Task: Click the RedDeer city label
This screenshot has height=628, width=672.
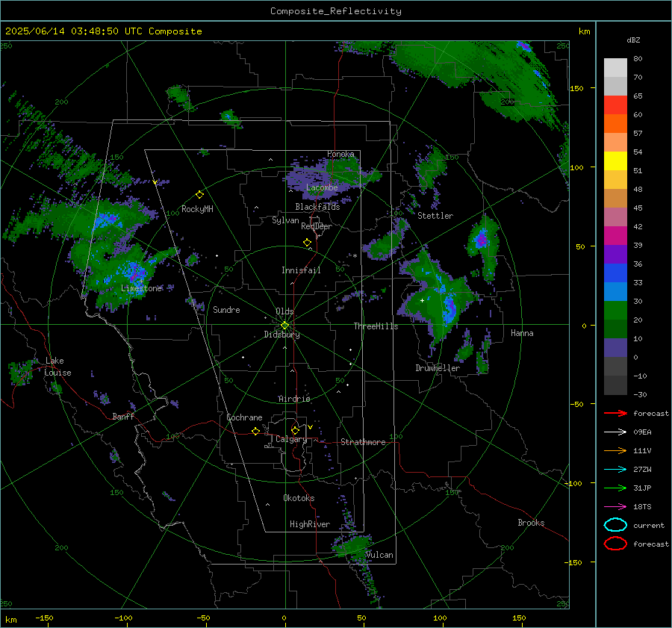Action: click(x=317, y=226)
